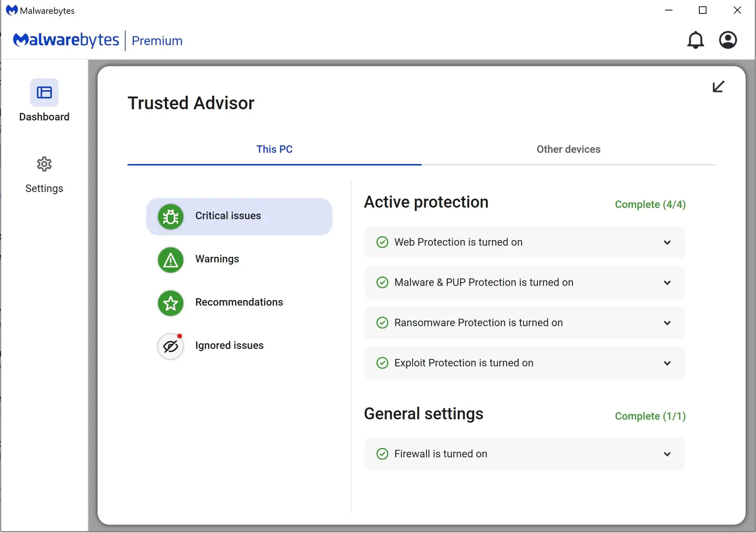Screen dimensions: 756x533
Task: Click the Dashboard panel icon
Action: tap(44, 92)
